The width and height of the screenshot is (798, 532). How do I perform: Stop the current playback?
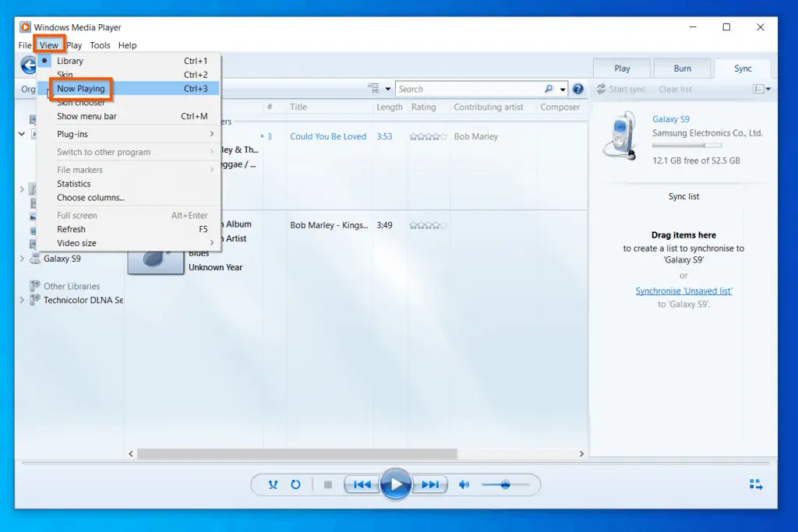[328, 484]
